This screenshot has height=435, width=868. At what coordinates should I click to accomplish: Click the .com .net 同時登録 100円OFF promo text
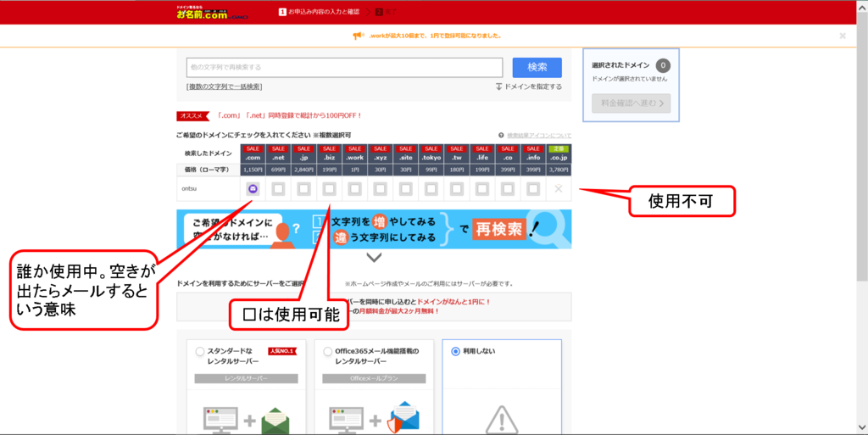290,115
